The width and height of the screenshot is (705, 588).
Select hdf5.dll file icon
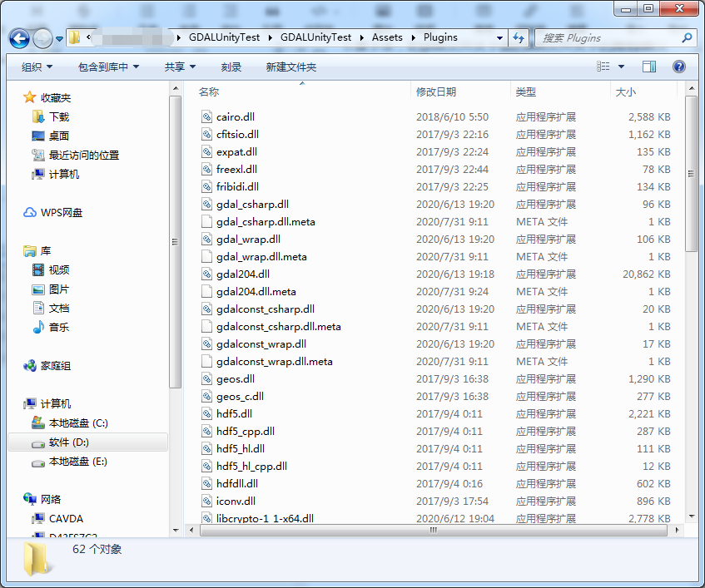[x=206, y=413]
